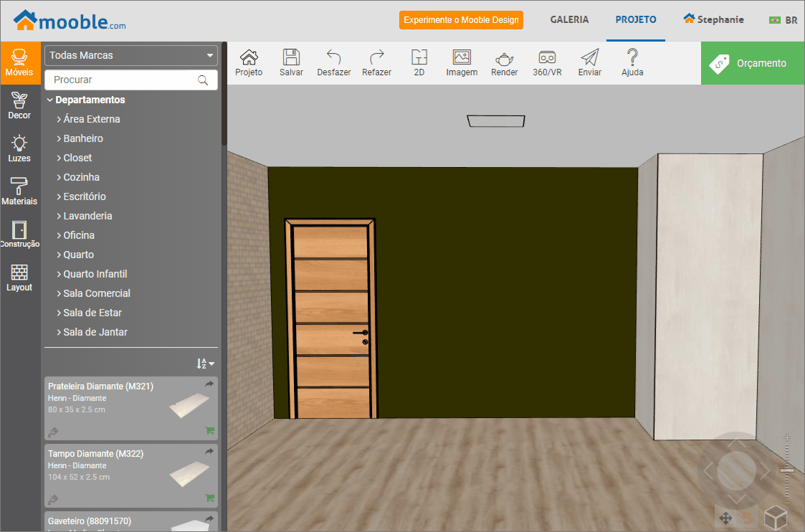This screenshot has width=805, height=532.
Task: Click the search magnifier icon
Action: coord(203,80)
